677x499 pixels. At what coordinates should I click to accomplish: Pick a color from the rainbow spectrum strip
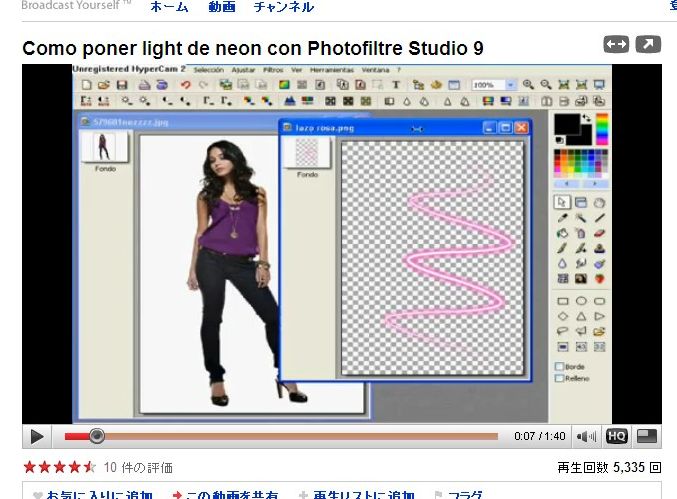click(x=602, y=129)
